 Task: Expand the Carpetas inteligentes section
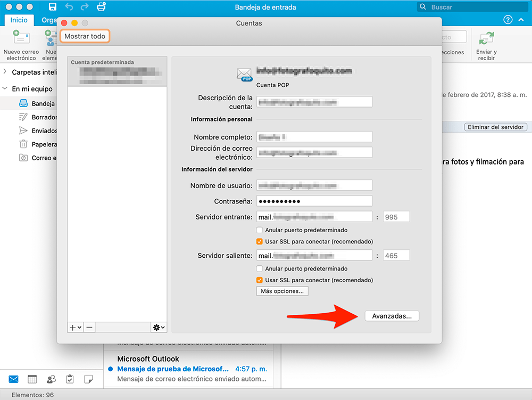(5, 72)
